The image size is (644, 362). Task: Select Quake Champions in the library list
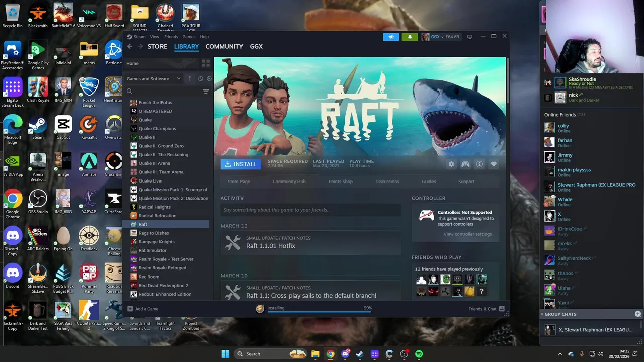click(x=166, y=129)
